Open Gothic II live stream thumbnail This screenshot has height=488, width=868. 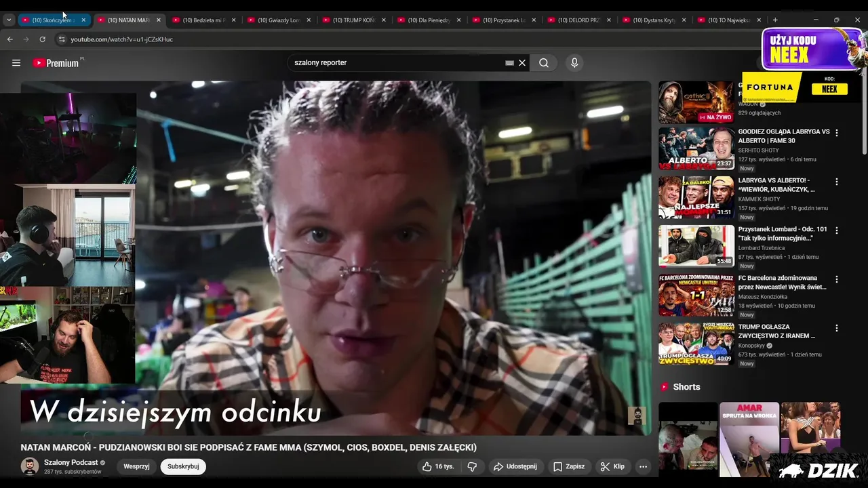696,102
